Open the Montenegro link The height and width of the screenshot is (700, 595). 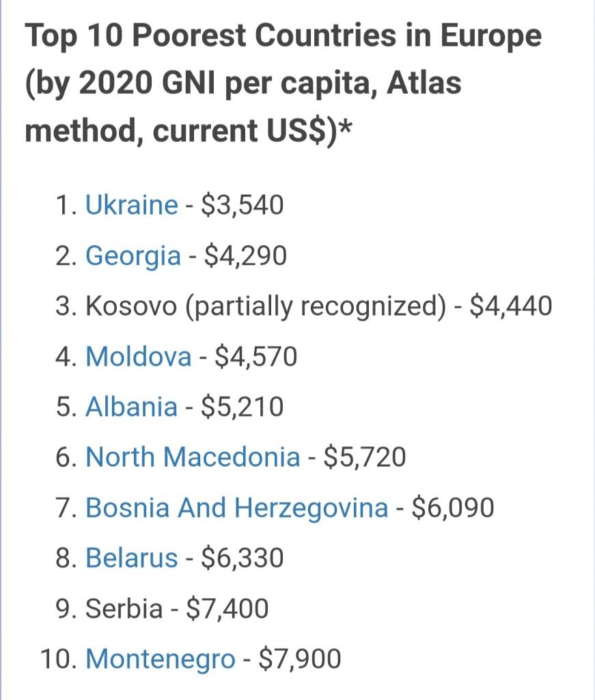pyautogui.click(x=160, y=660)
